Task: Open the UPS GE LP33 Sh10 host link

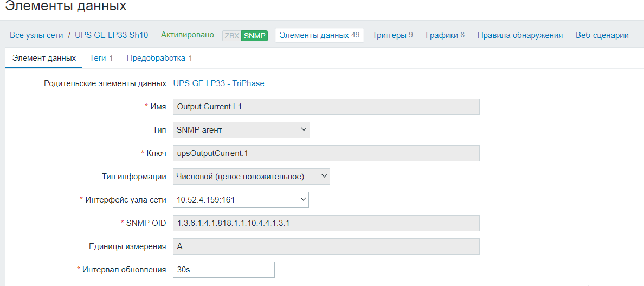Action: (x=111, y=35)
